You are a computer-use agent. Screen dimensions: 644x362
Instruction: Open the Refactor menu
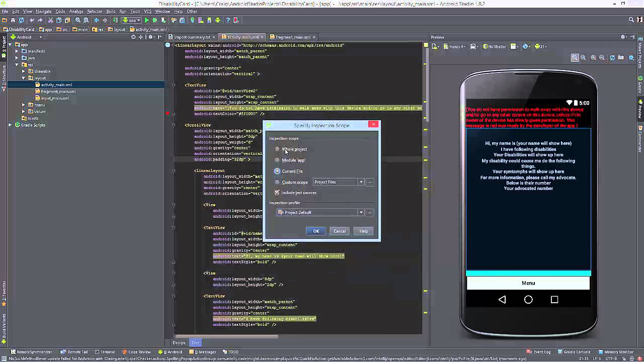pos(94,11)
